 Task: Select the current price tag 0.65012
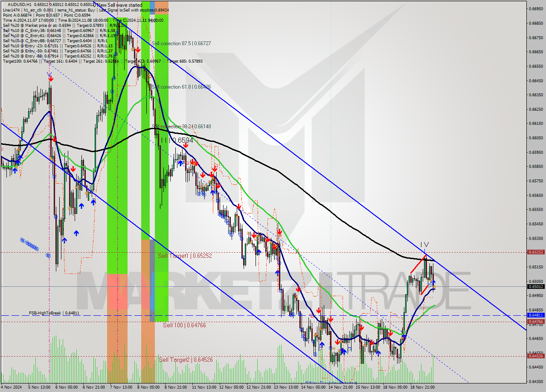[536, 286]
